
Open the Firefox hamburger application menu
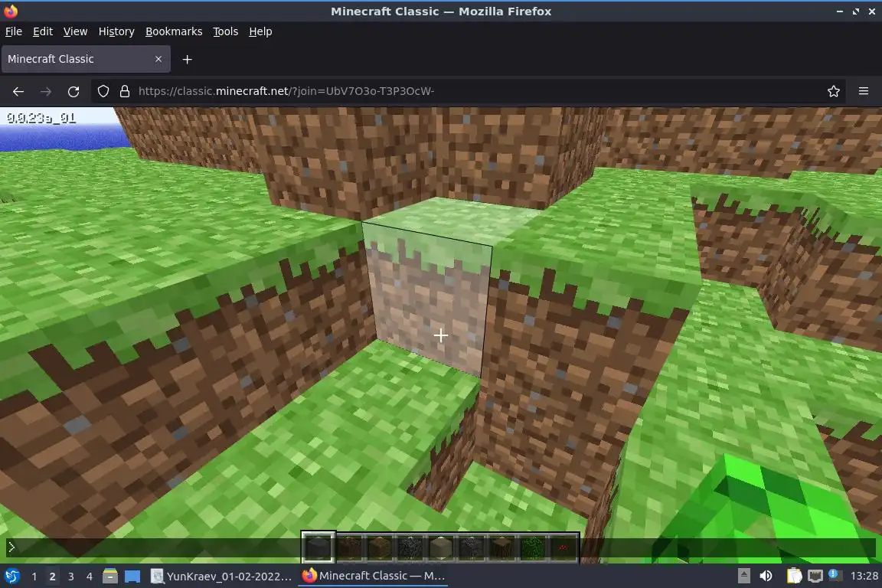(864, 91)
